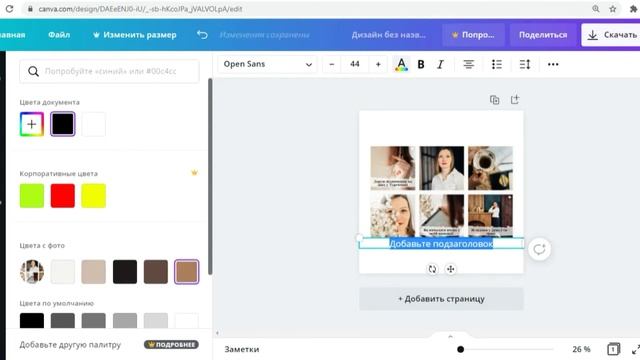Reload the page in browser
640x360 pixels.
click(9, 9)
